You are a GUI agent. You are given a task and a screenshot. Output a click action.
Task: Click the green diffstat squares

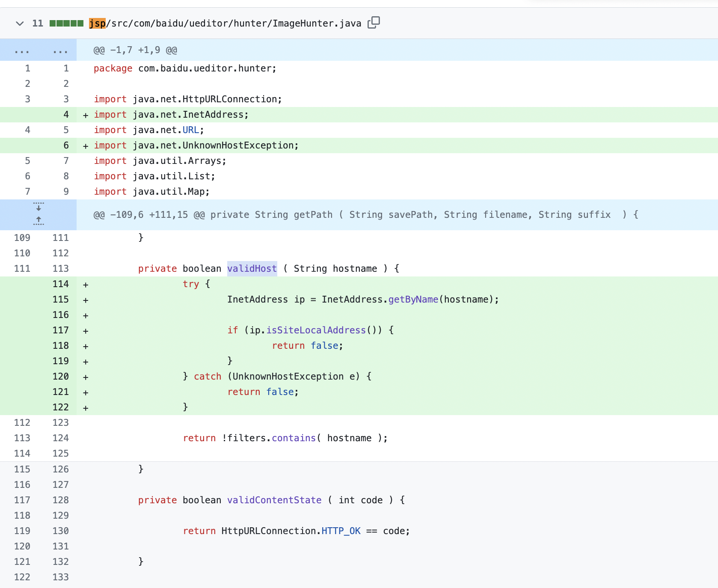[66, 24]
